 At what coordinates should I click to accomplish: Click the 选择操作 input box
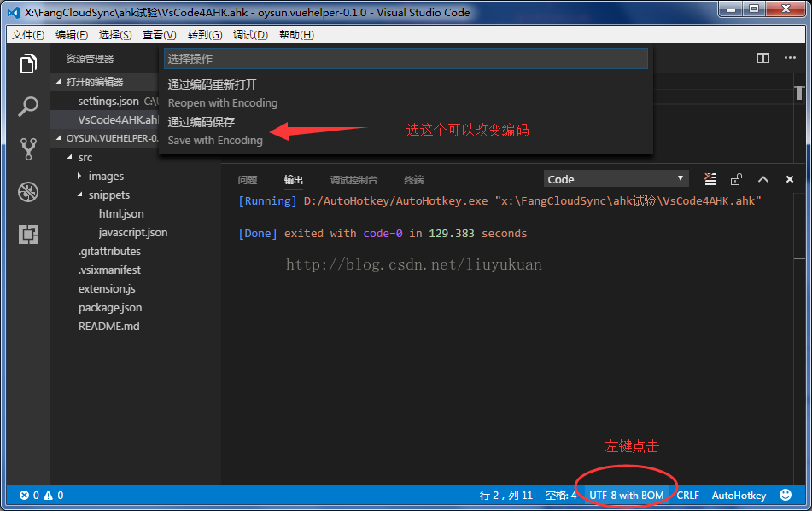(406, 59)
